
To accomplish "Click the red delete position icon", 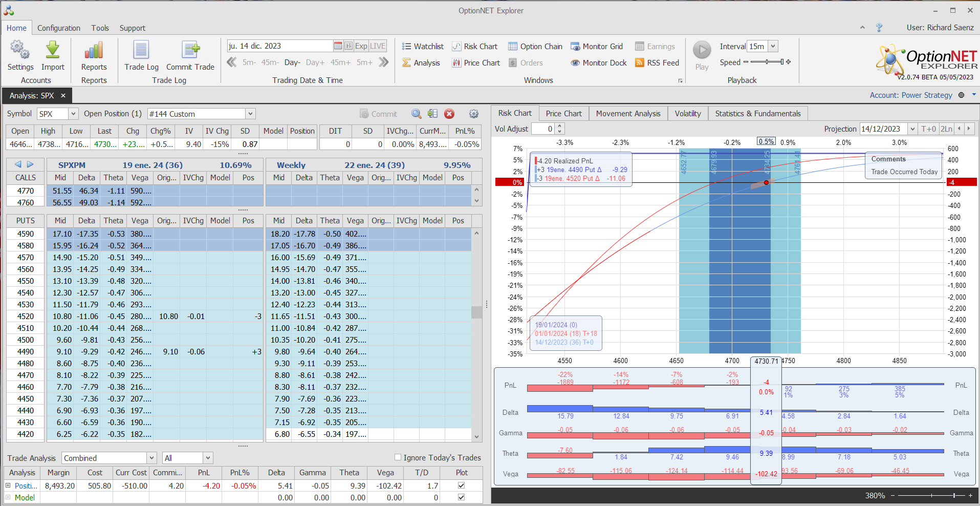I will 449,114.
